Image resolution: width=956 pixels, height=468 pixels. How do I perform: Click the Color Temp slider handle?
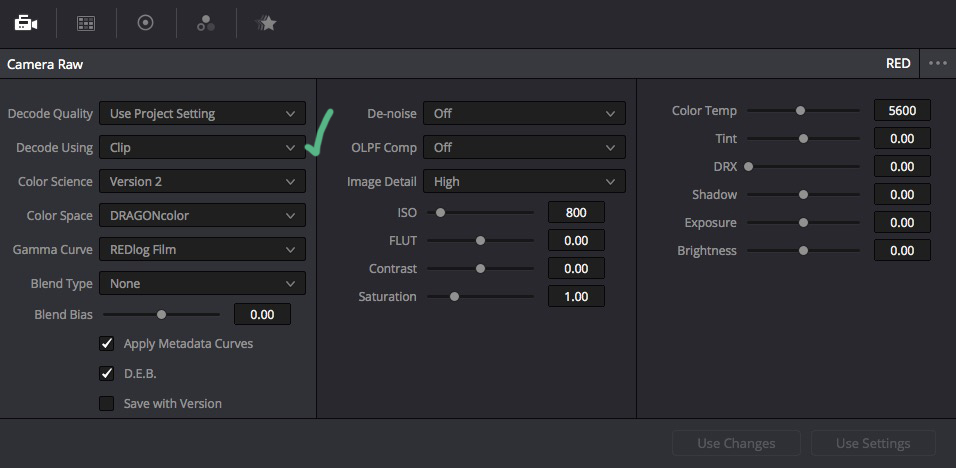(x=801, y=111)
